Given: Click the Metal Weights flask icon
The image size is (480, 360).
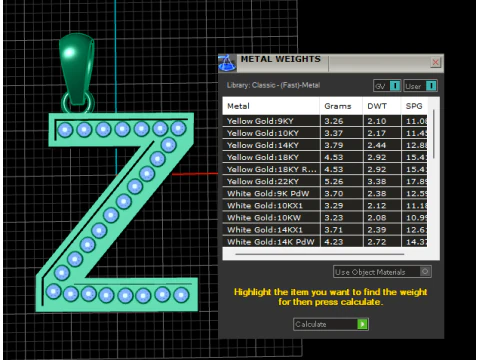Looking at the screenshot, I should point(227,63).
